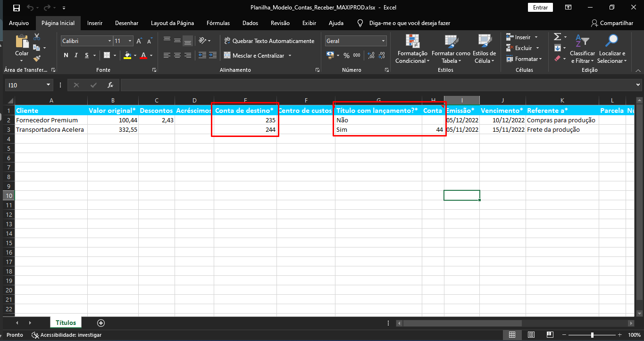Click the font color red A swatch
The height and width of the screenshot is (341, 644).
pos(143,56)
